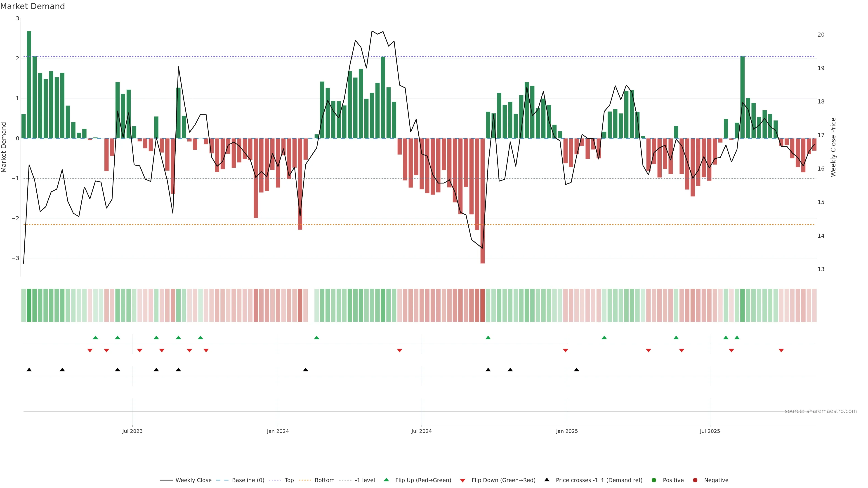Click the first black price-cross triangle marker
Image resolution: width=868 pixels, height=488 pixels.
(29, 370)
